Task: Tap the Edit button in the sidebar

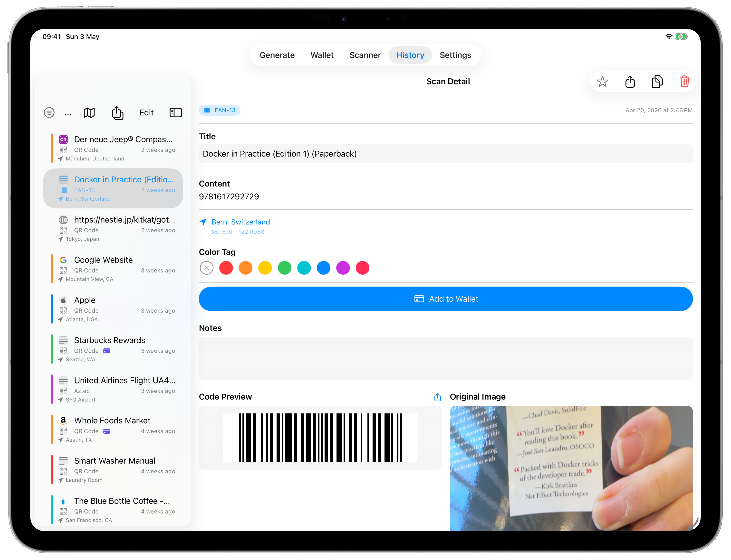Action: 146,113
